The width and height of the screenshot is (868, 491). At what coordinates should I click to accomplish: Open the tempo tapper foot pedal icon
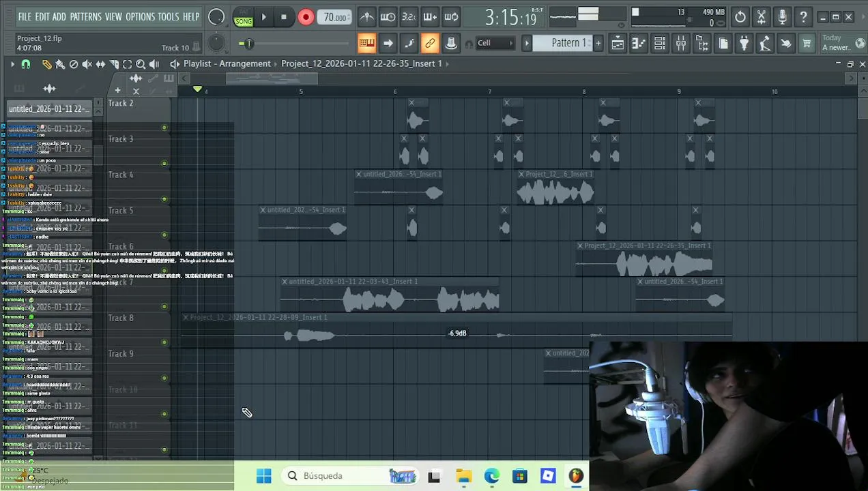tap(765, 44)
